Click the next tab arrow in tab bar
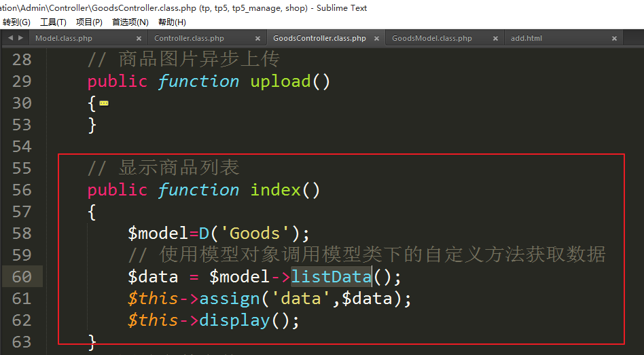This screenshot has width=644, height=355. pyautogui.click(x=22, y=38)
